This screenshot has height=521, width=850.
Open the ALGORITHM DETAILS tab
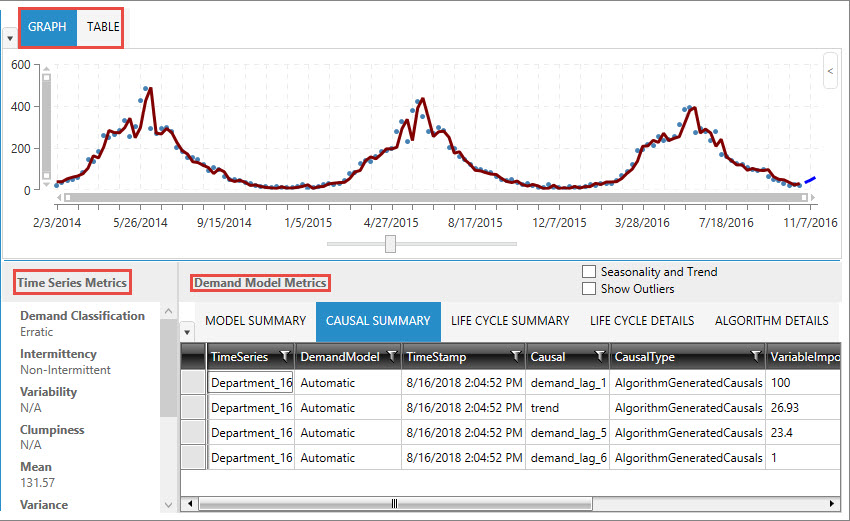[x=771, y=321]
